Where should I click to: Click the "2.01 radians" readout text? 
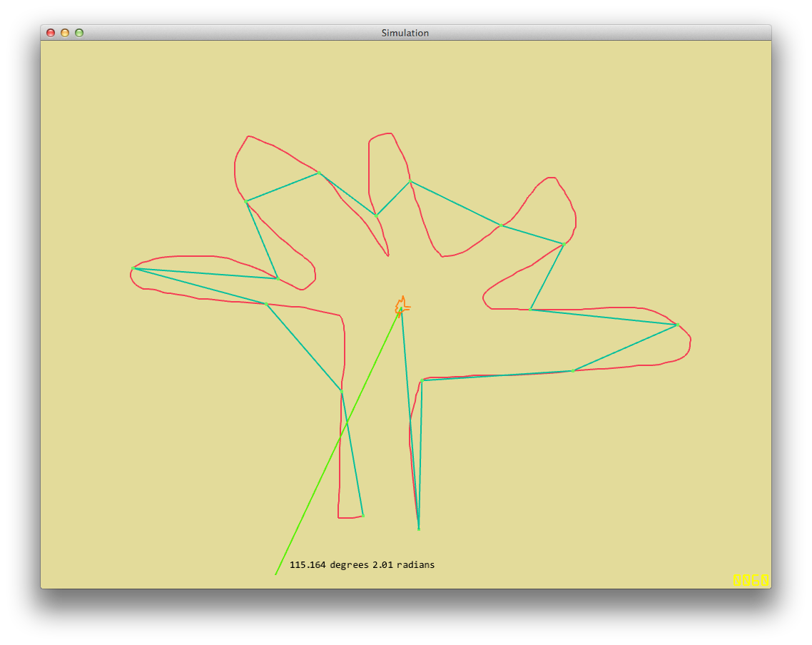coord(403,564)
